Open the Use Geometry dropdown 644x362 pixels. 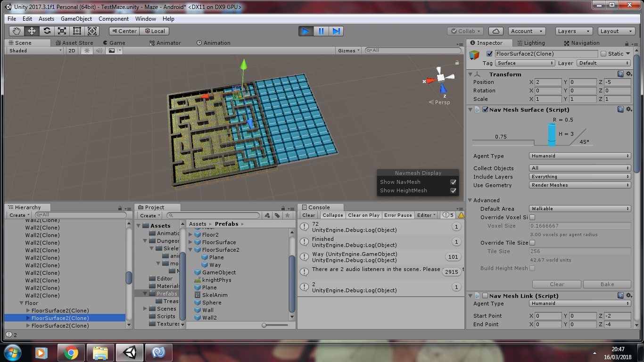pyautogui.click(x=580, y=185)
